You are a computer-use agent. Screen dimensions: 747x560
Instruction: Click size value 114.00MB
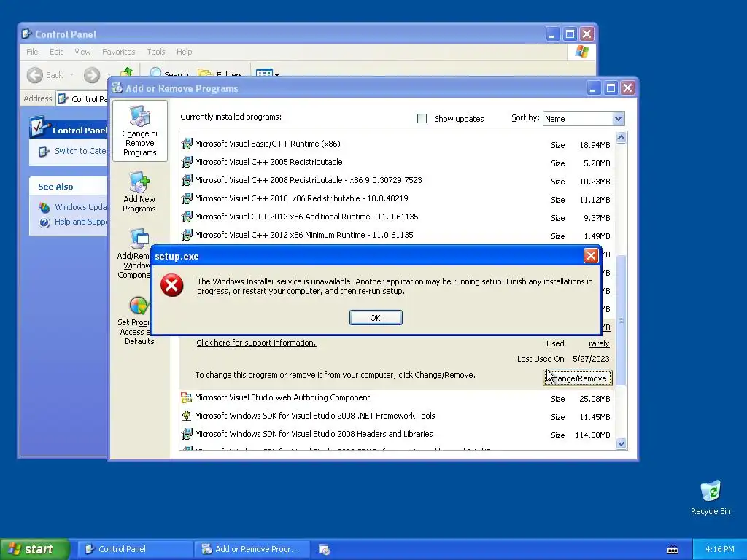pyautogui.click(x=592, y=435)
